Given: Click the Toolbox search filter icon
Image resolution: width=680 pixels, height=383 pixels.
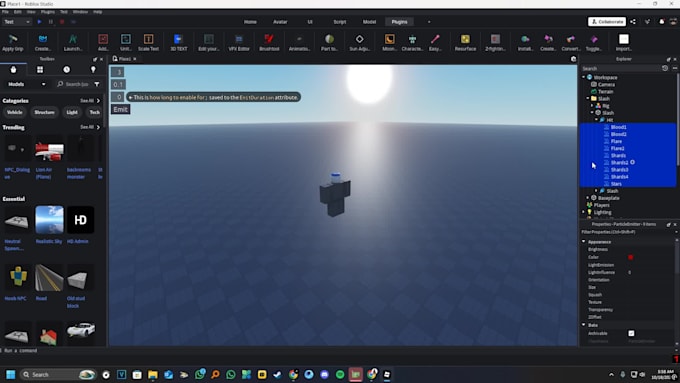Looking at the screenshot, I should click(97, 84).
